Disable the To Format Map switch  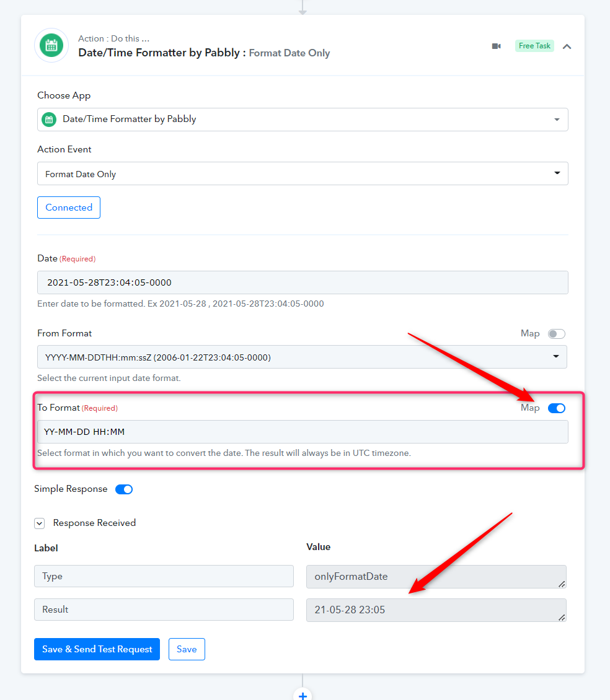(556, 408)
